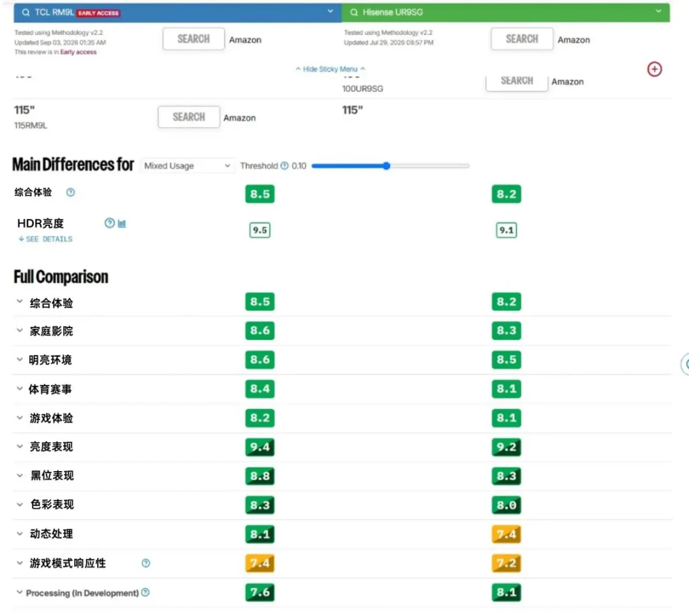Click the Threshold help icon

click(285, 166)
